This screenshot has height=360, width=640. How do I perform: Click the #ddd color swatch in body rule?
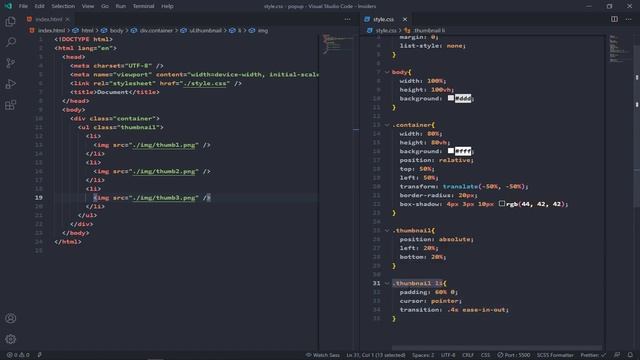click(x=451, y=98)
